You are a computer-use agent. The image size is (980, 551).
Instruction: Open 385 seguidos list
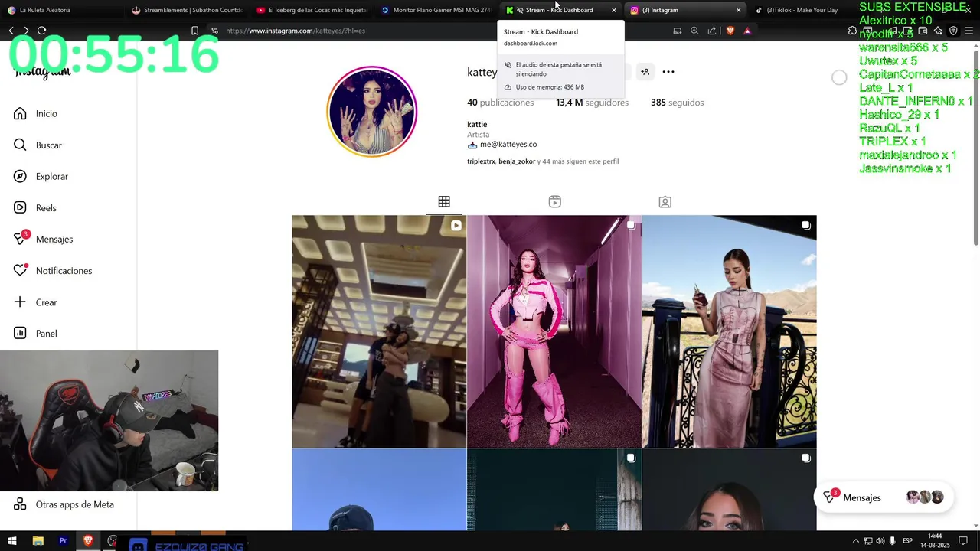coord(677,103)
